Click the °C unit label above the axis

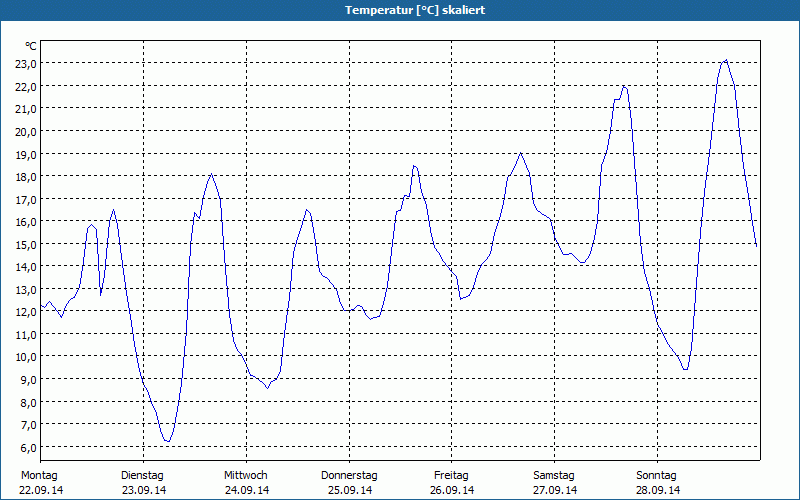click(x=31, y=46)
